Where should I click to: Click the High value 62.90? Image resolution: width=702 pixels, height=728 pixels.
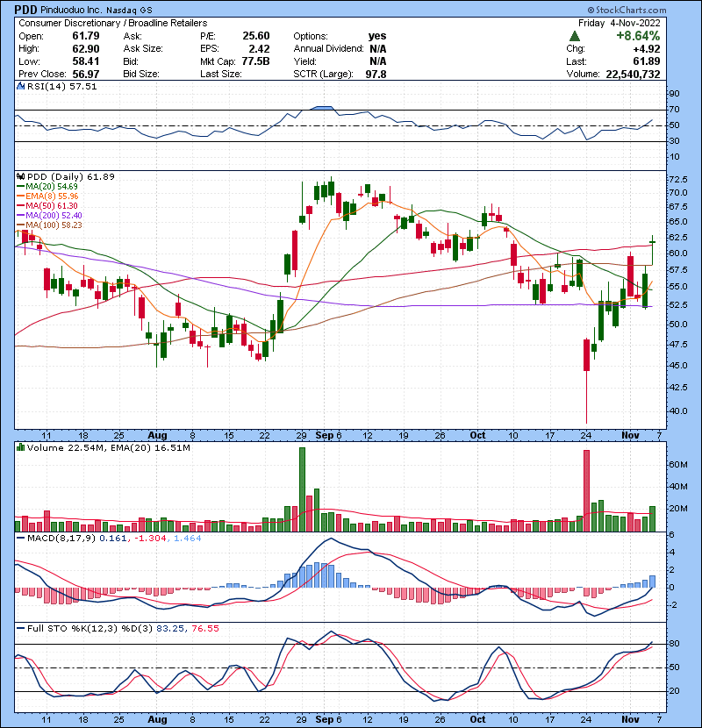tap(85, 49)
